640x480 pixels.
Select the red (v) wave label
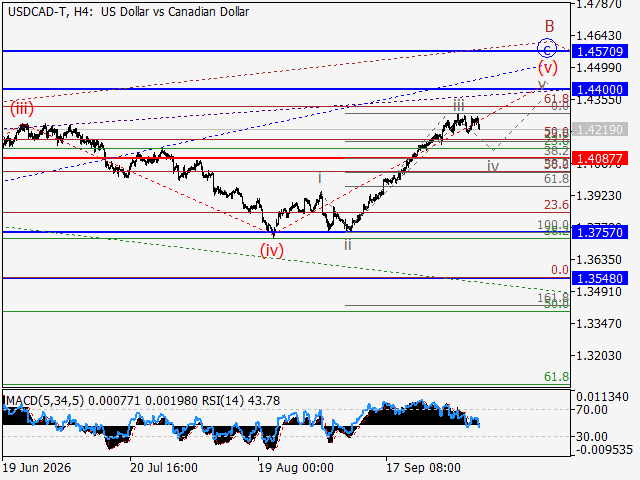(x=548, y=67)
